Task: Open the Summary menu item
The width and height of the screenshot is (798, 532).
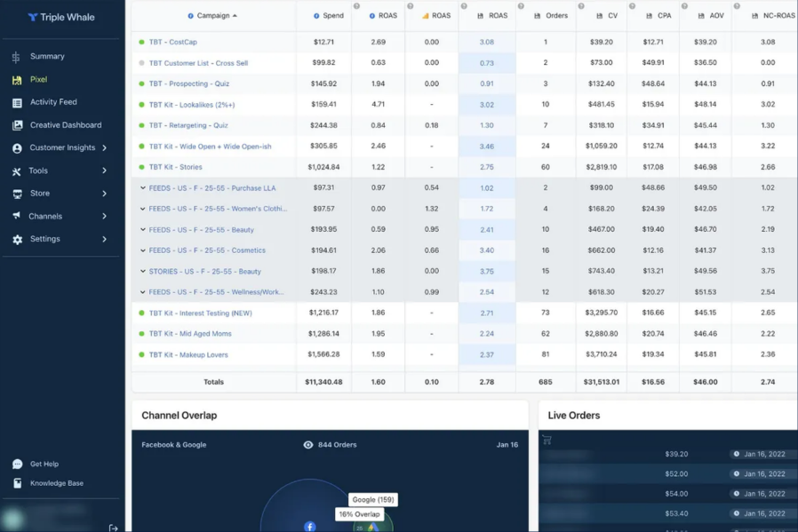Action: point(47,57)
